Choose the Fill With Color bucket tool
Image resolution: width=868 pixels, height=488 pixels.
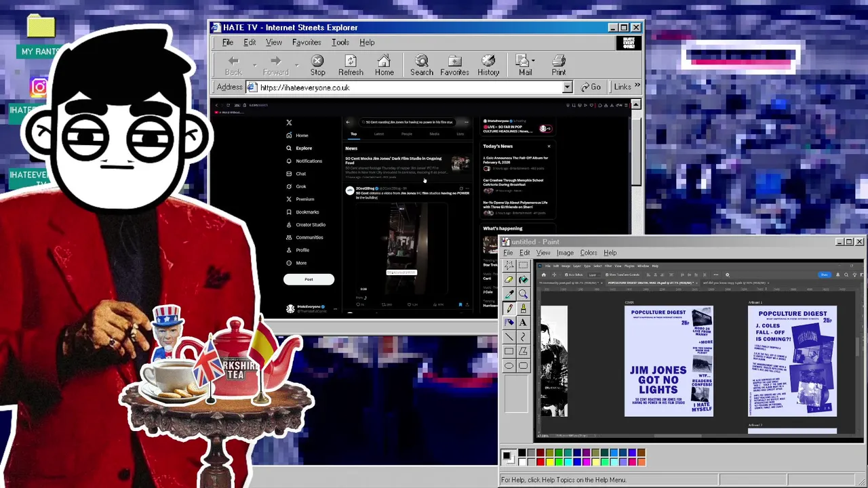click(x=523, y=279)
